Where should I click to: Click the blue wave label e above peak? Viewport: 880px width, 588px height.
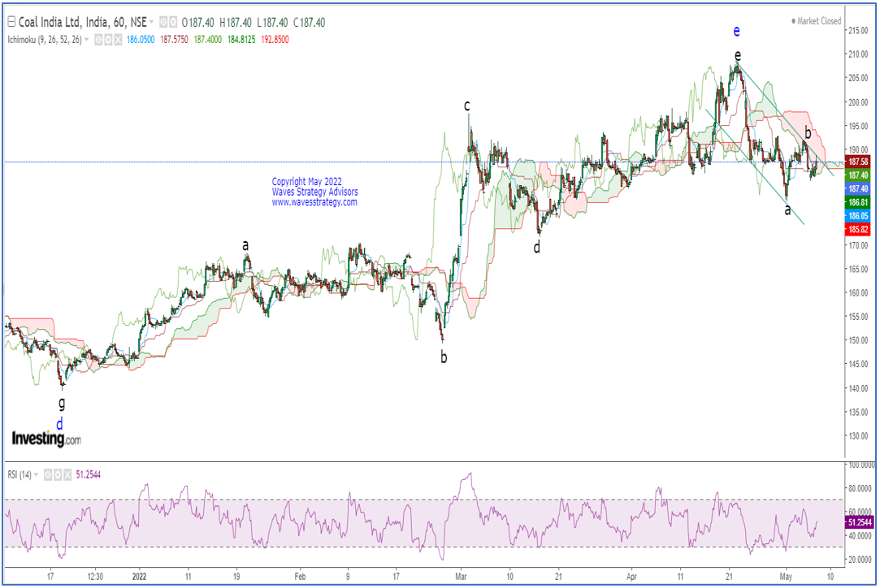click(x=737, y=31)
